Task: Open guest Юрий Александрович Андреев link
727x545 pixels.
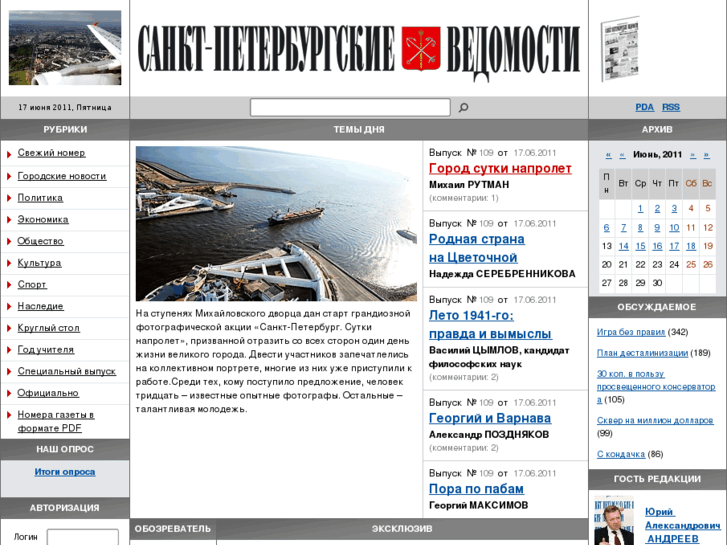Action: click(x=682, y=526)
